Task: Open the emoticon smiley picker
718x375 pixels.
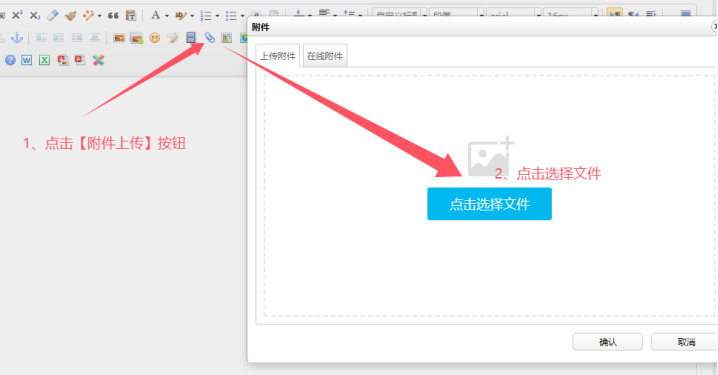Action: tap(155, 38)
